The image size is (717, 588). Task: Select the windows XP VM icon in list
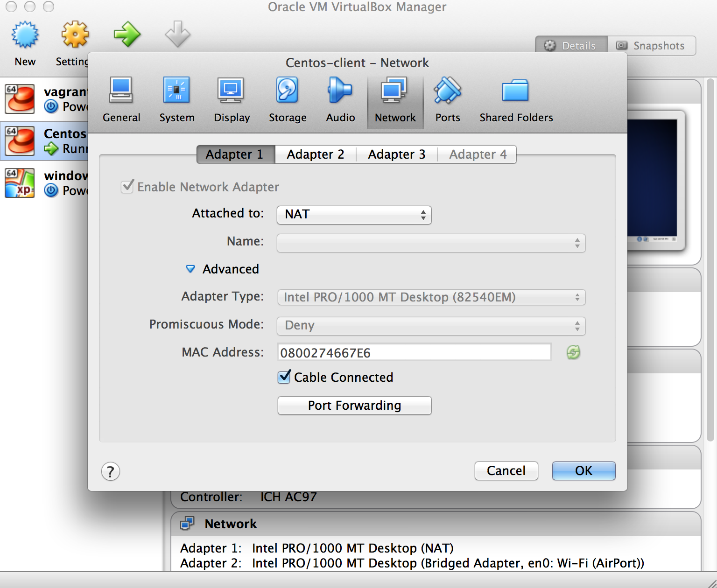[20, 182]
